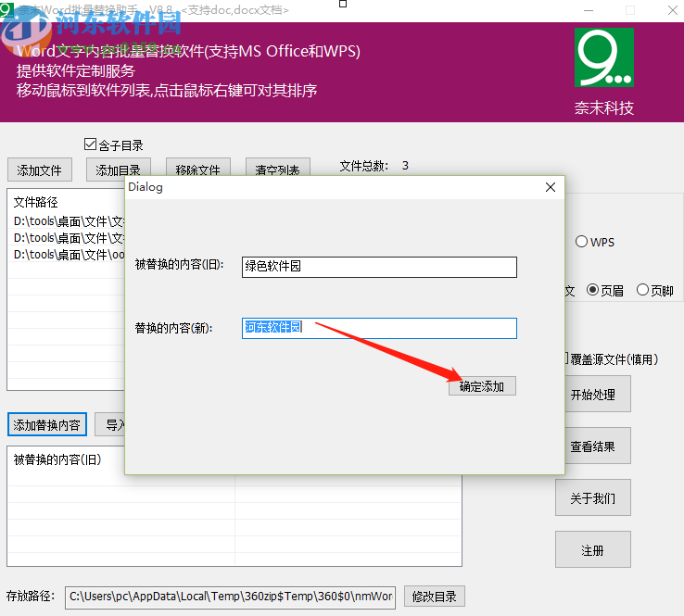Screen dimensions: 684x616
Task: Click the 添加替换内容 button
Action: click(47, 424)
